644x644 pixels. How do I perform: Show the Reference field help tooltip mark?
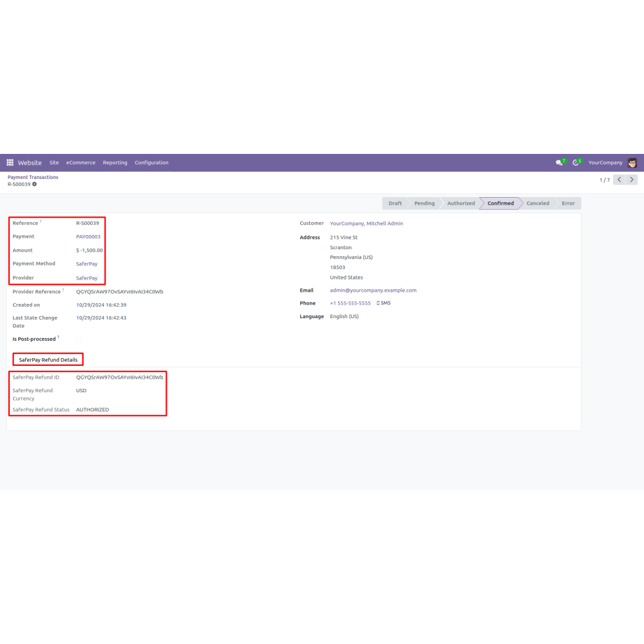[x=41, y=222]
